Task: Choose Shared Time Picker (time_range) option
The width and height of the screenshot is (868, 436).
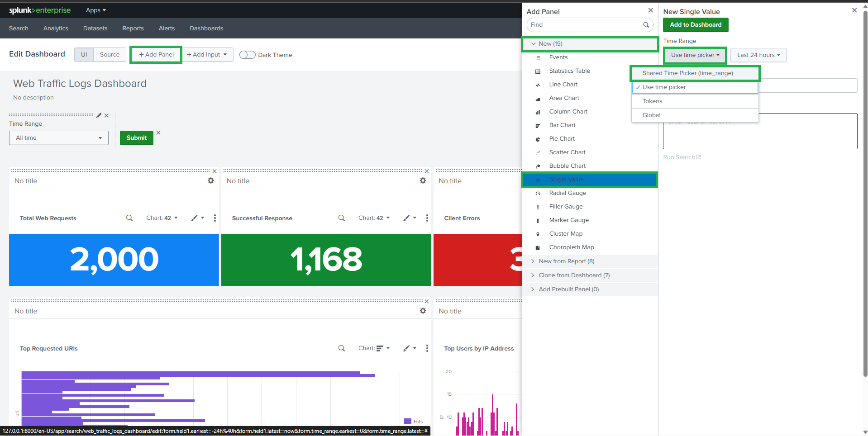Action: [x=687, y=73]
